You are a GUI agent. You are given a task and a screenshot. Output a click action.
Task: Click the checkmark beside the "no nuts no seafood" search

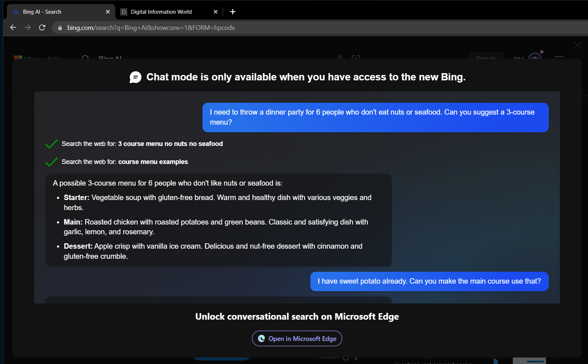(52, 144)
